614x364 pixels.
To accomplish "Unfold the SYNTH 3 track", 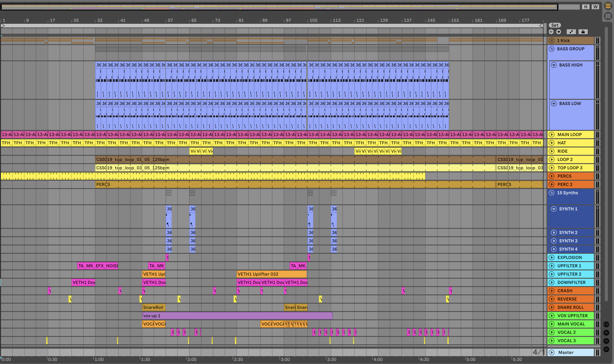I will coord(554,241).
